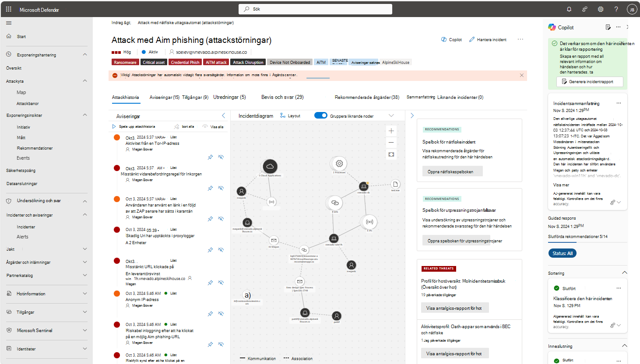Hide the Skadlig Uri proxyloggar alert
This screenshot has width=640, height=364.
(221, 250)
